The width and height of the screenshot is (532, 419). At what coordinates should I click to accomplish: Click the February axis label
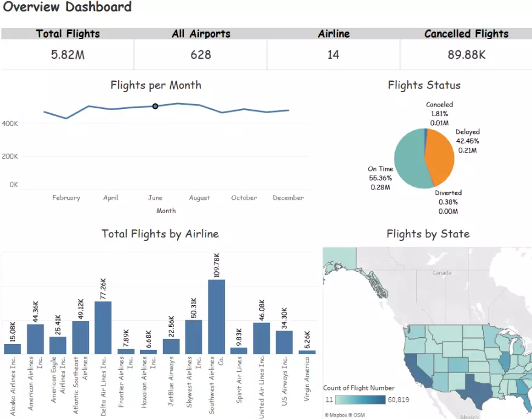(66, 197)
